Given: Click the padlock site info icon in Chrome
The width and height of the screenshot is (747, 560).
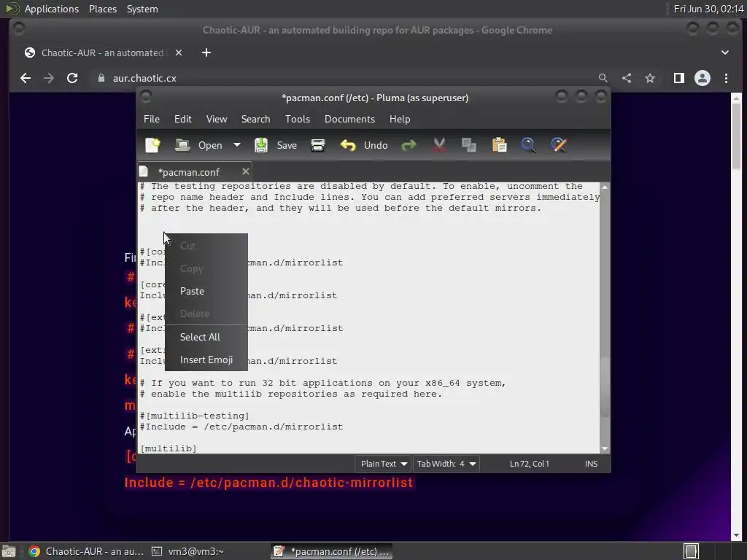Looking at the screenshot, I should point(101,78).
